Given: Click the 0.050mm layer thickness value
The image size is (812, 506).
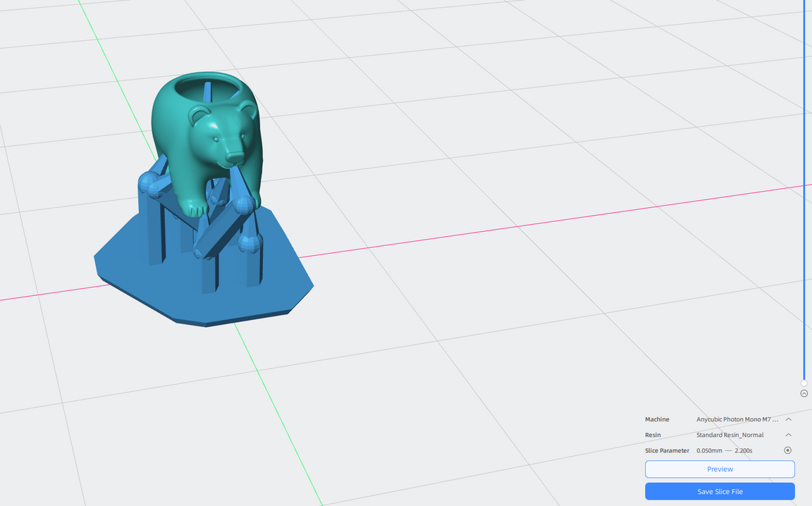Looking at the screenshot, I should (x=708, y=450).
